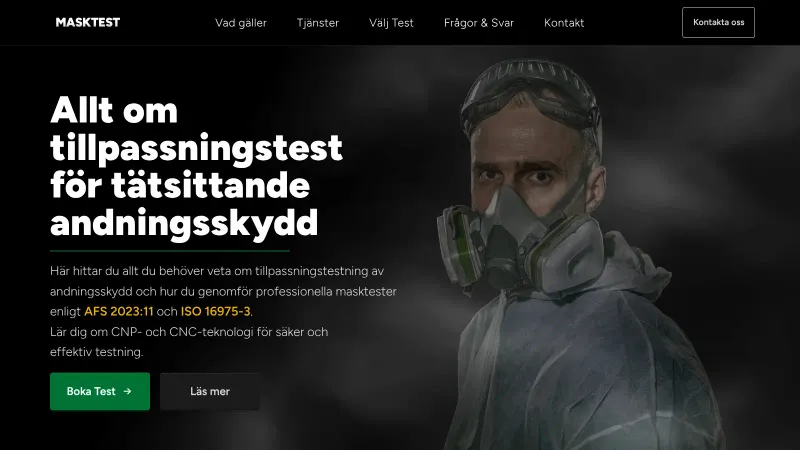The image size is (800, 450).
Task: Click the MASKTEST logo
Action: [x=88, y=22]
